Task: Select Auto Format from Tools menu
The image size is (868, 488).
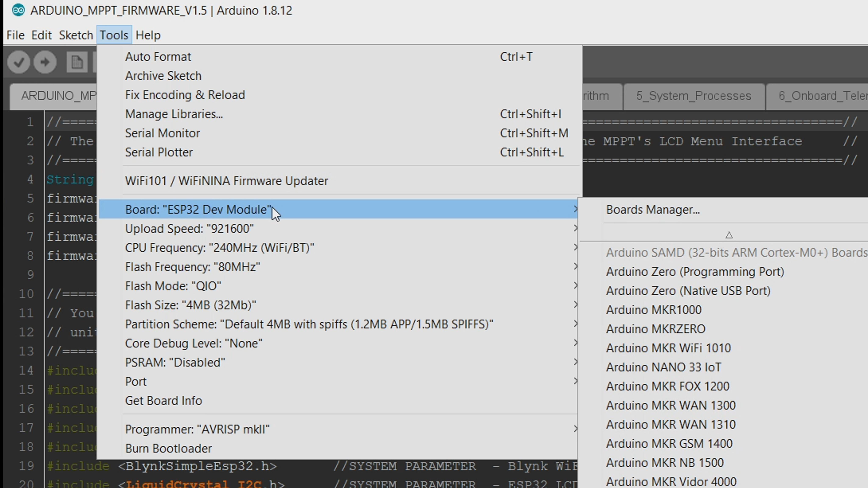Action: [x=340, y=57]
